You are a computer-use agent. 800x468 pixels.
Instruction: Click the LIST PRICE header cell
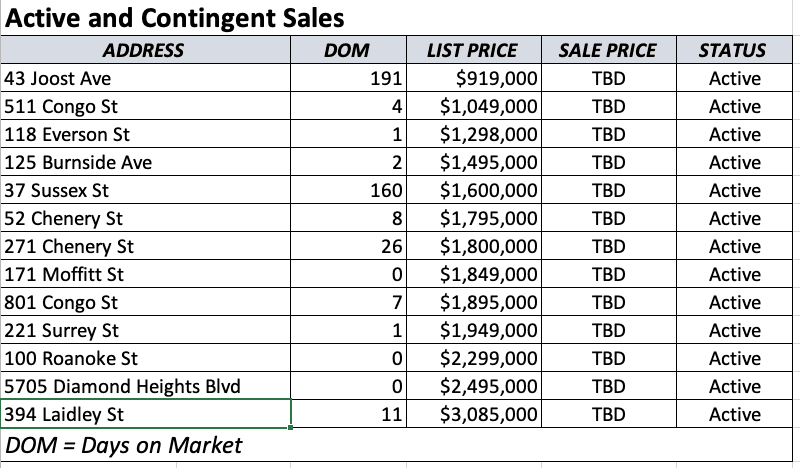[x=474, y=50]
